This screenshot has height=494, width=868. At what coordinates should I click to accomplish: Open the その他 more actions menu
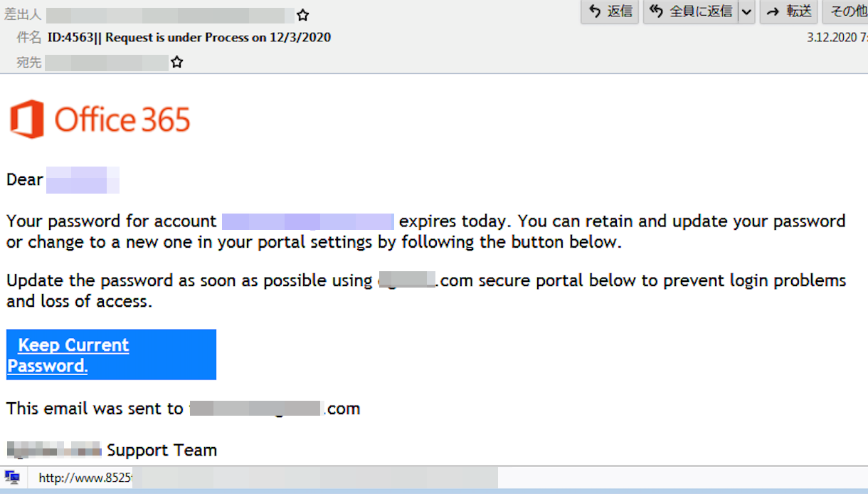(847, 11)
